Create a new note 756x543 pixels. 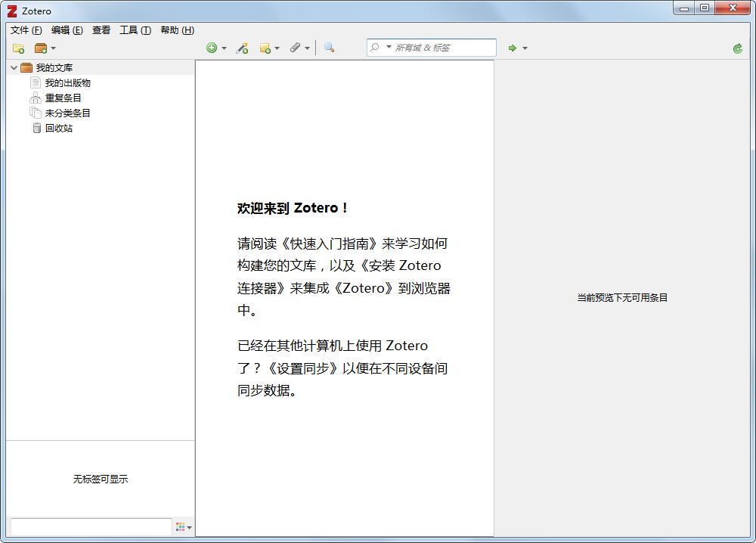pos(265,48)
